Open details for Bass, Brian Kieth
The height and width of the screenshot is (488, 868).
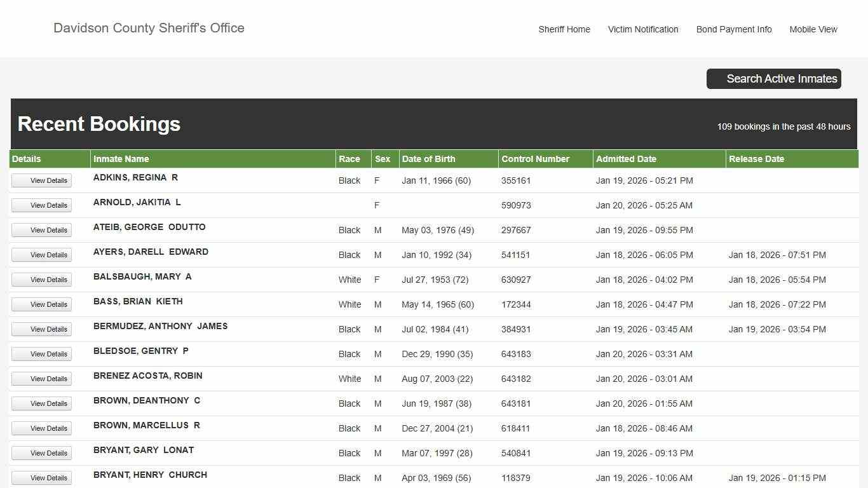pos(42,304)
